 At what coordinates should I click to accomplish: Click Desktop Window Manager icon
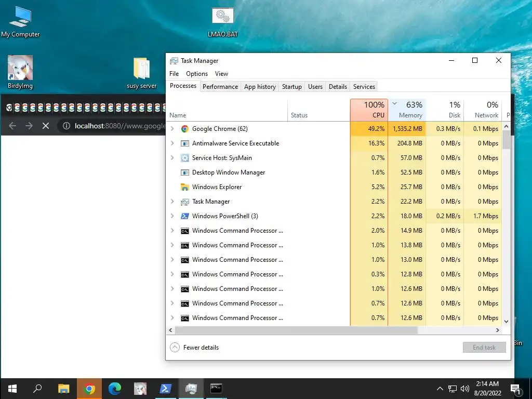184,172
